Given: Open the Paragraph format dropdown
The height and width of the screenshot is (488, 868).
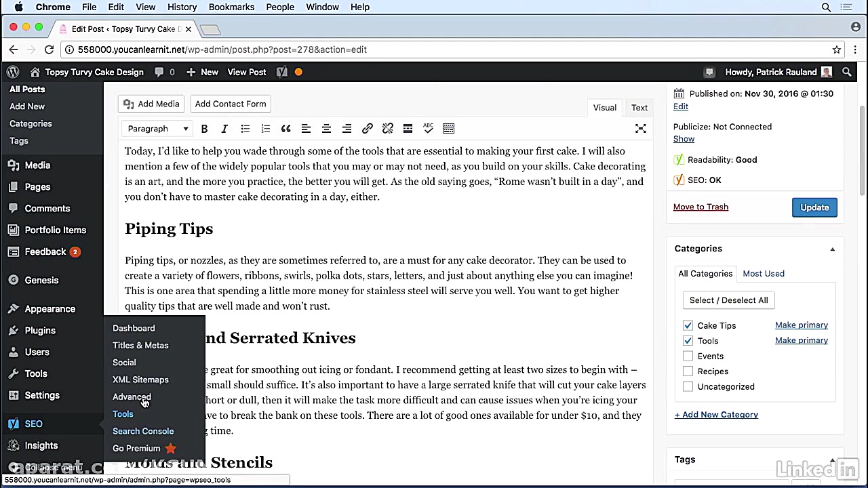Looking at the screenshot, I should tap(157, 129).
